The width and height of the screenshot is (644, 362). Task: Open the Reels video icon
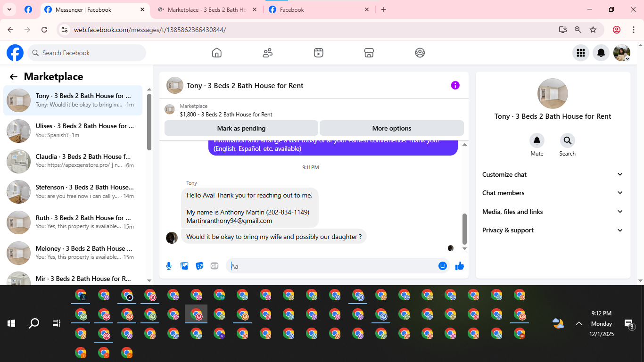click(319, 53)
